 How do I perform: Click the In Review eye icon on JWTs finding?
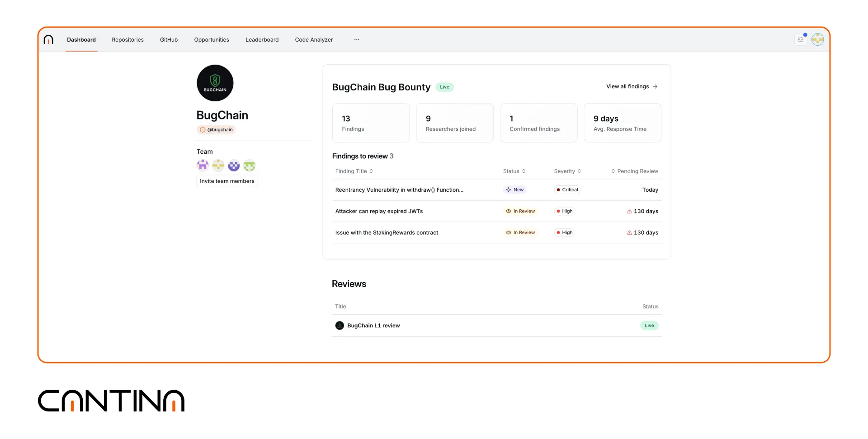coord(508,211)
